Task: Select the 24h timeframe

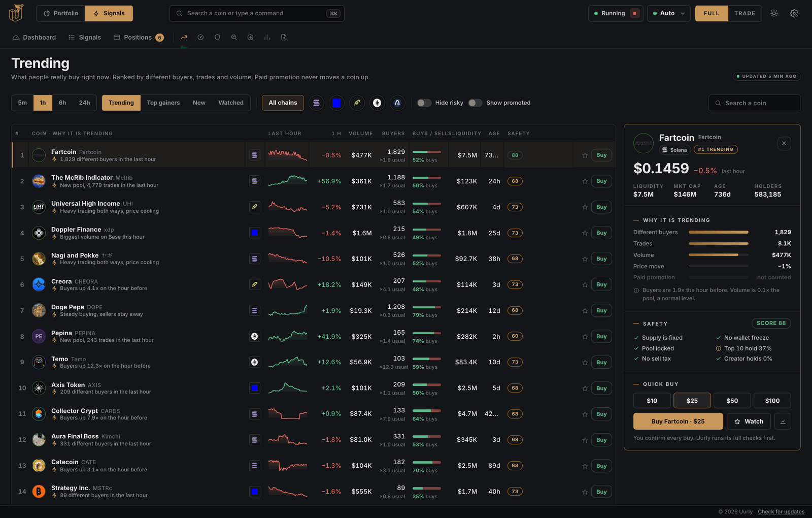Action: click(x=85, y=103)
